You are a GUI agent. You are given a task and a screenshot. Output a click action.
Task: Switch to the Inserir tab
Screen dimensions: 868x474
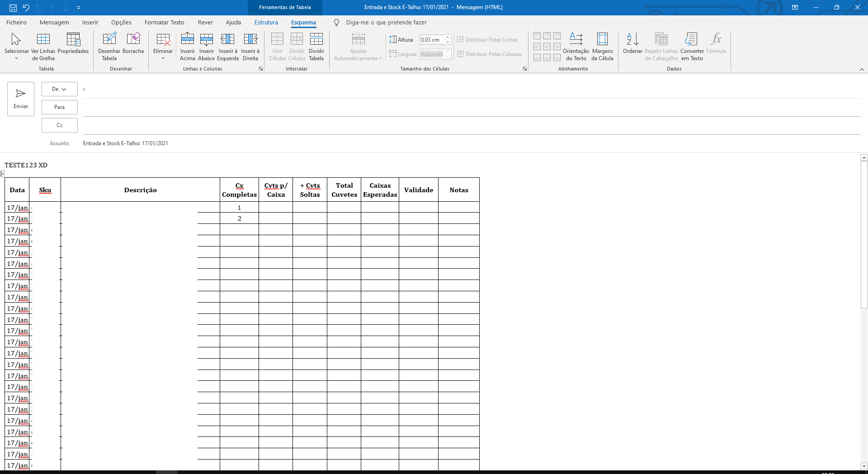tap(90, 23)
